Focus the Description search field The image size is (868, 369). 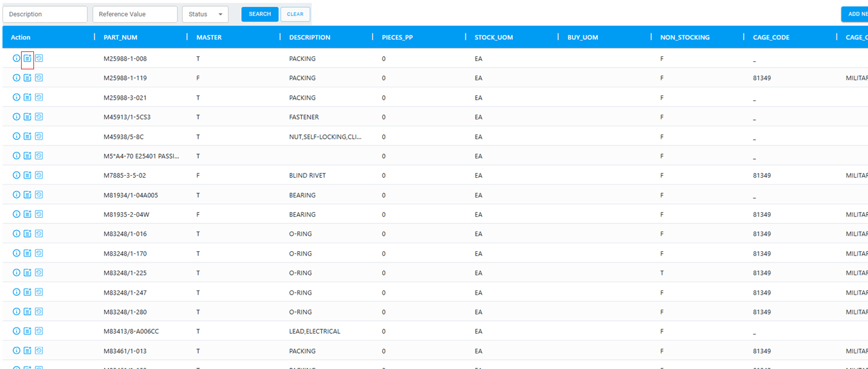point(45,14)
